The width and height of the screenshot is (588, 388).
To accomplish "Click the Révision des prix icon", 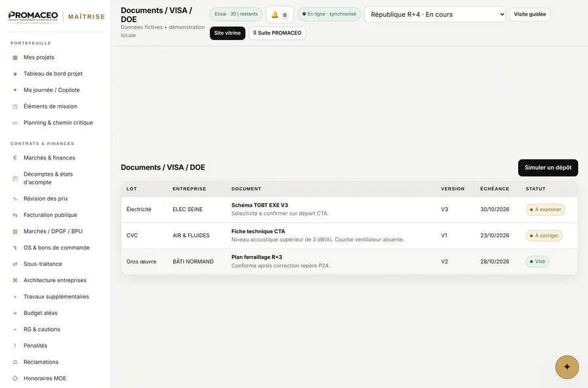I will [x=15, y=199].
